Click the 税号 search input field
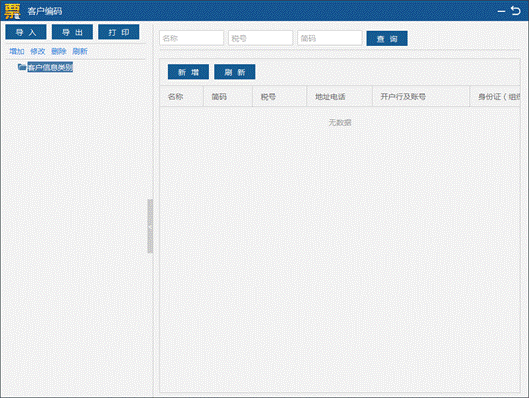This screenshot has width=529, height=398. 260,38
